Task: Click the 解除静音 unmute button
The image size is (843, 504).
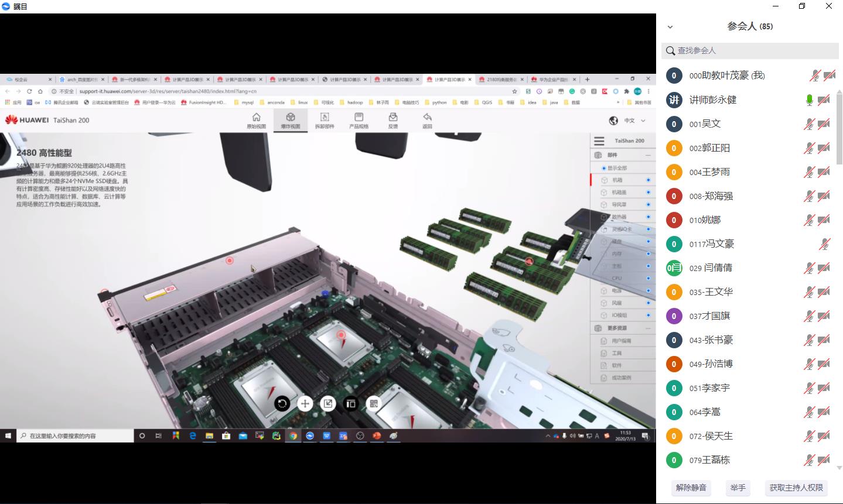Action: (x=691, y=488)
